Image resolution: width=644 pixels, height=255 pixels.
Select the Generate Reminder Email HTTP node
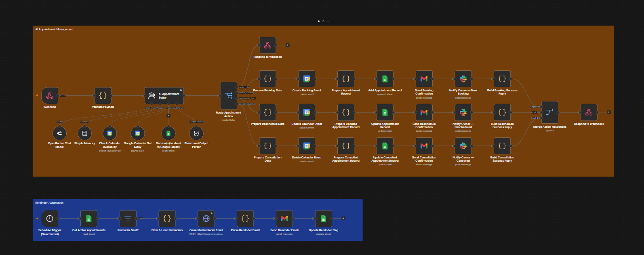pos(206,219)
